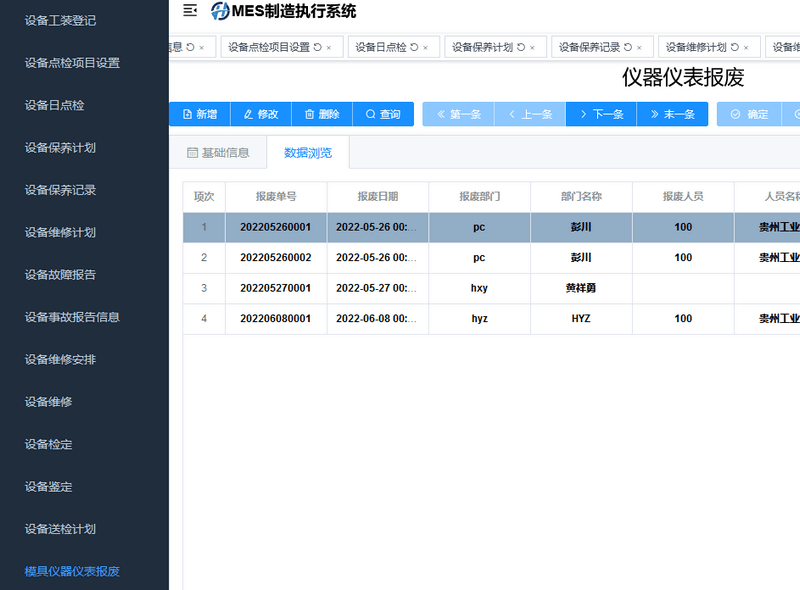The width and height of the screenshot is (800, 590).
Task: Click the MES system logo icon
Action: click(x=220, y=11)
